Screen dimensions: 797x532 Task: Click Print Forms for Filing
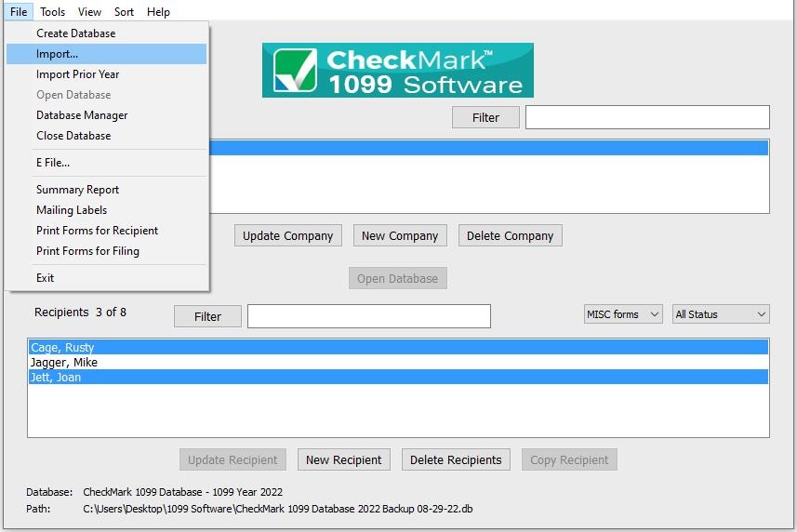point(87,251)
